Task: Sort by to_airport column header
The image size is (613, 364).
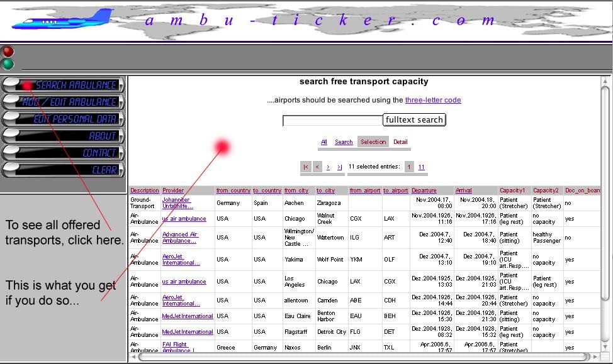Action: coord(395,190)
